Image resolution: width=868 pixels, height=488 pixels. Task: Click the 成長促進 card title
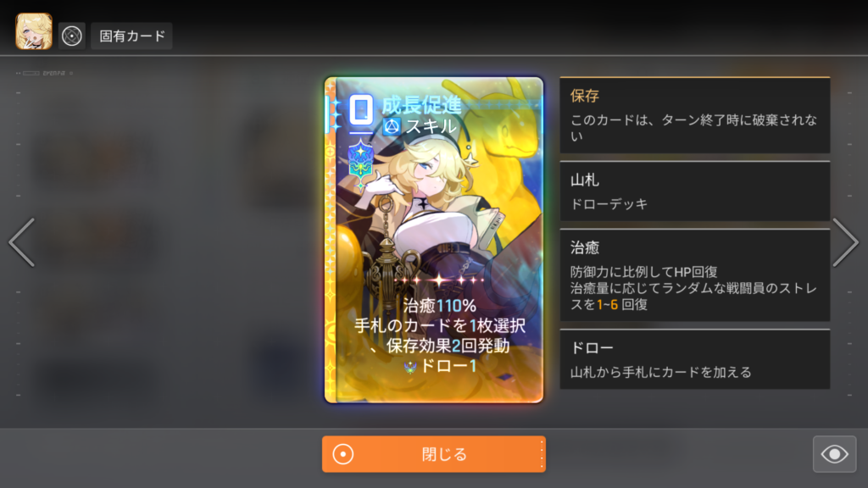pos(422,104)
